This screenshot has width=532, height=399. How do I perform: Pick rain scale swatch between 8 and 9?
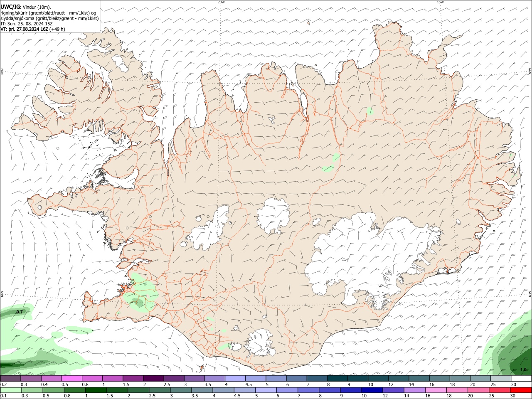click(x=330, y=390)
